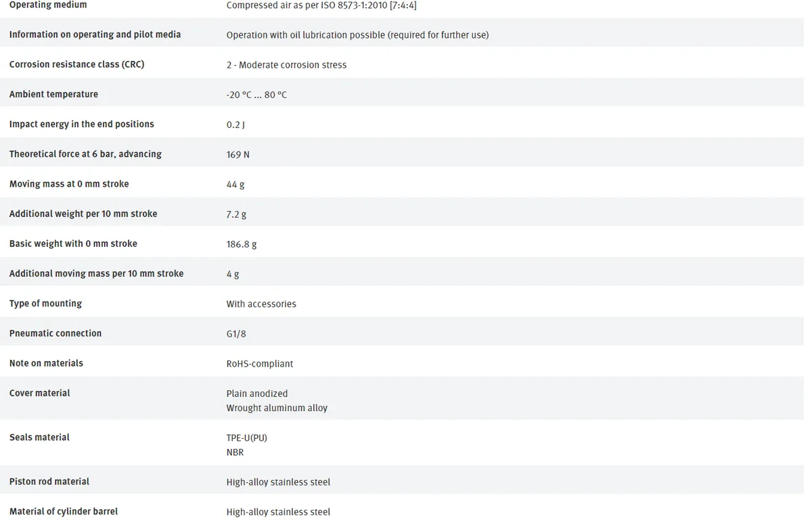812x520 pixels.
Task: Click the Pneumatic connection label
Action: pyautogui.click(x=55, y=333)
